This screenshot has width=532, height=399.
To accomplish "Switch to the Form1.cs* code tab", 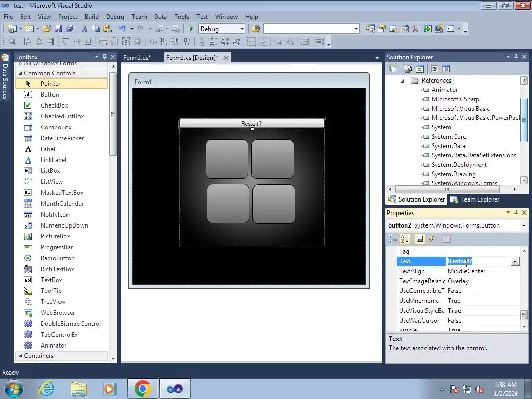I will (137, 57).
